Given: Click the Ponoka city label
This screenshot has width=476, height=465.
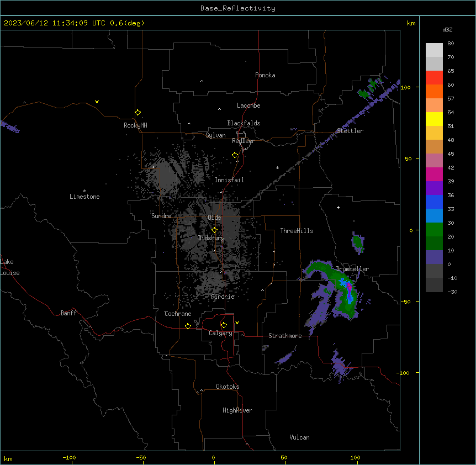Looking at the screenshot, I should point(265,75).
